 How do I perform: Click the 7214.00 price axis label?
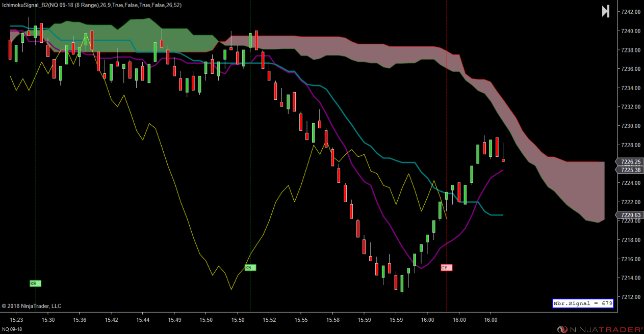click(631, 278)
